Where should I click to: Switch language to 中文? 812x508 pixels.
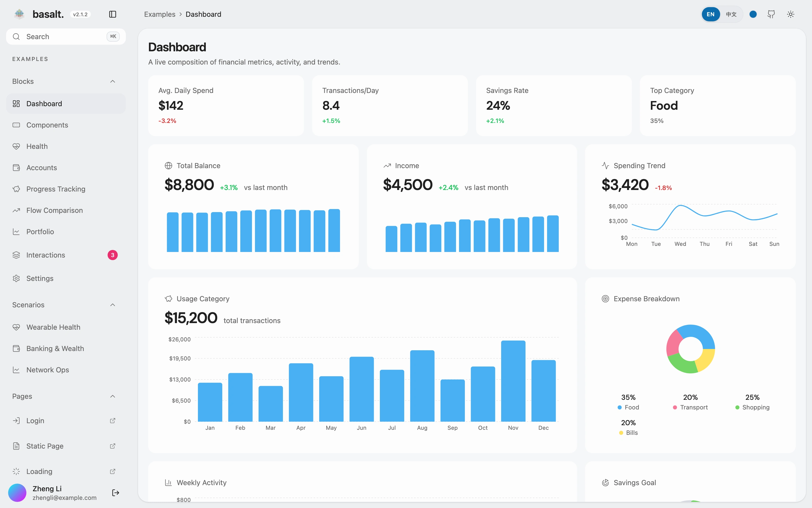pyautogui.click(x=731, y=14)
